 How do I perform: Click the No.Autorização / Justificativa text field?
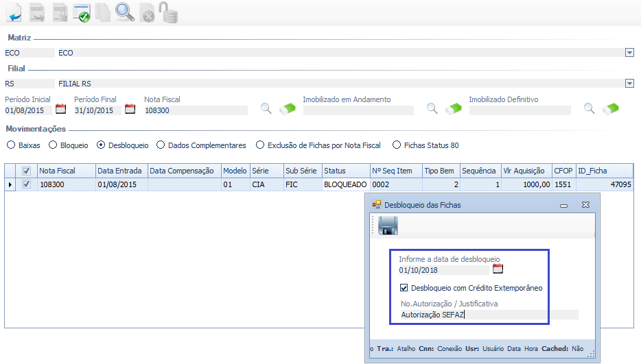click(x=489, y=315)
